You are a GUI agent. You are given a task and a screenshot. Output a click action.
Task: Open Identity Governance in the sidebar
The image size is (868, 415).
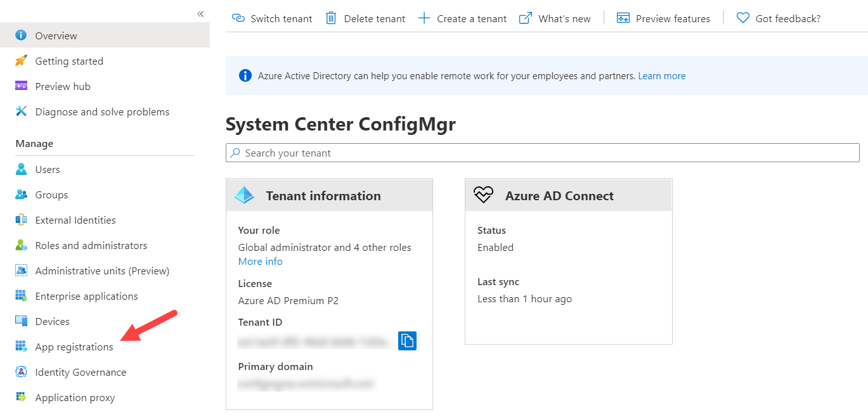(80, 372)
